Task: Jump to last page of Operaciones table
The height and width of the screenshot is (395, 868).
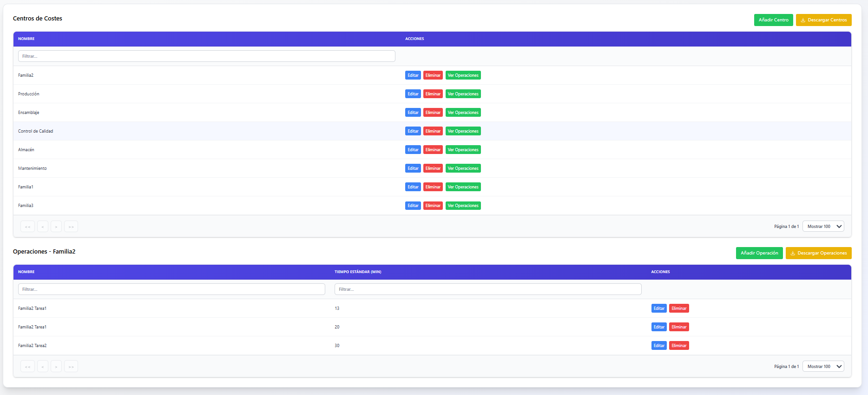Action: point(71,367)
